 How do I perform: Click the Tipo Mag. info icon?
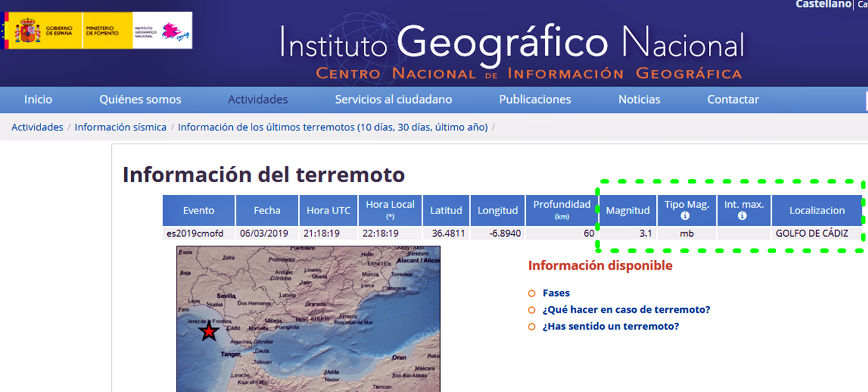[685, 216]
